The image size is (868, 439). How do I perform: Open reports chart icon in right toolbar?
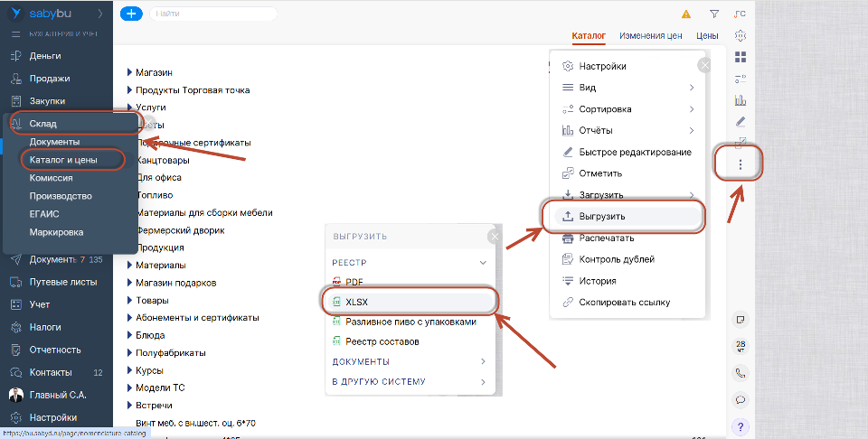click(741, 100)
